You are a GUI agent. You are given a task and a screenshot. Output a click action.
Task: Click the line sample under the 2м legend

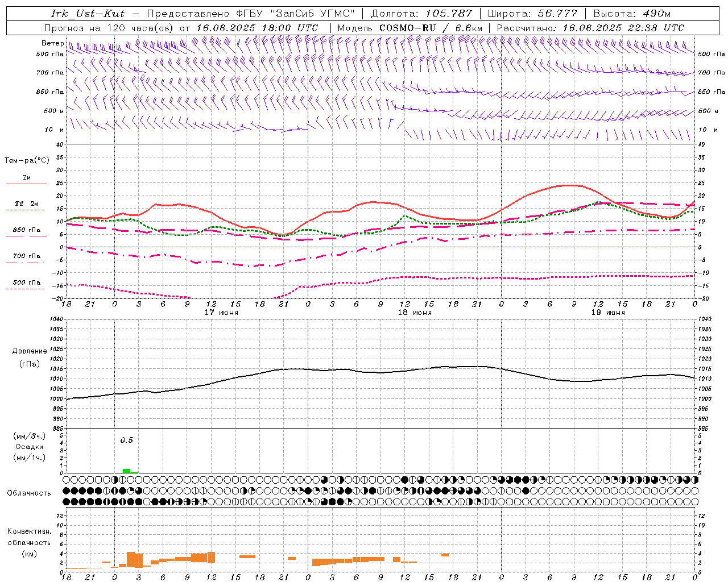[26, 184]
